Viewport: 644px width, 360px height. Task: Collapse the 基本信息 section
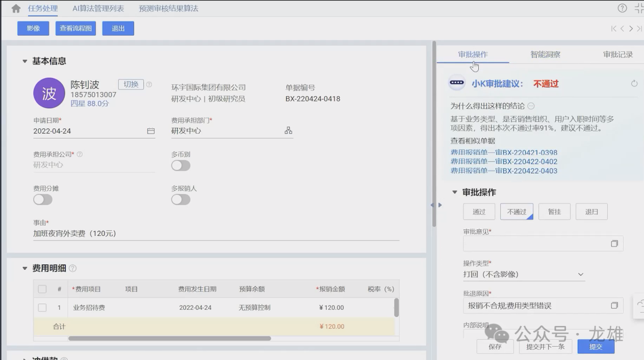point(24,61)
